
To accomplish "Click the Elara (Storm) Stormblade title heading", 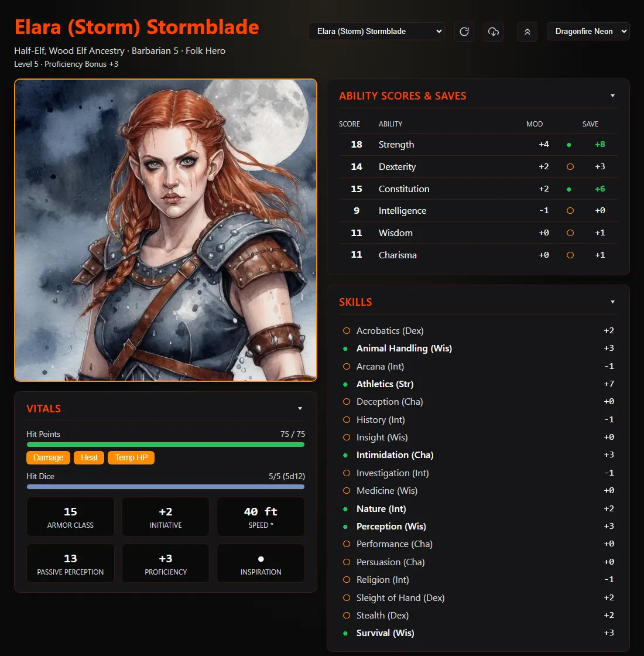I will 137,27.
